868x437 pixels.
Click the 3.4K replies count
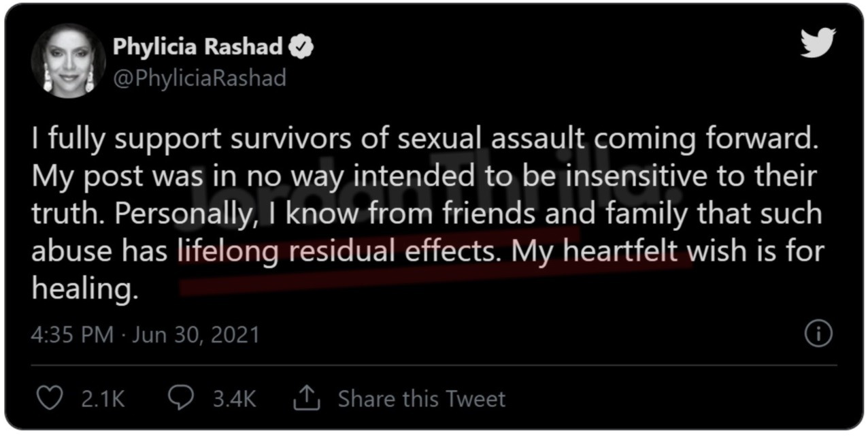tap(235, 399)
